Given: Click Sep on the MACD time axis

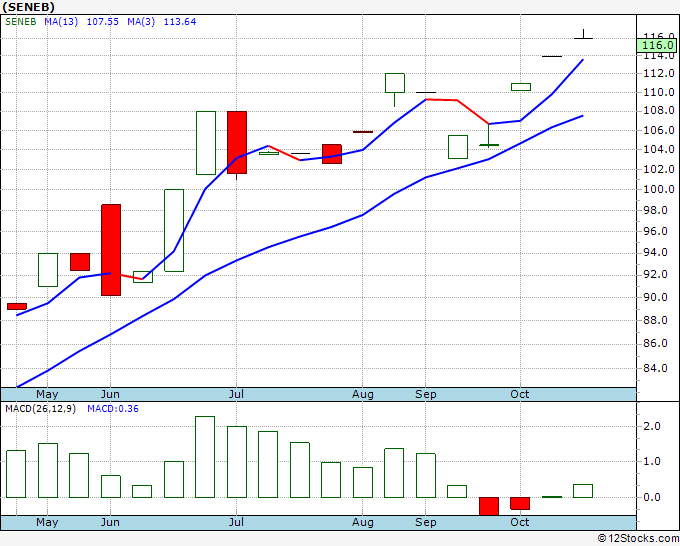Looking at the screenshot, I should (425, 522).
